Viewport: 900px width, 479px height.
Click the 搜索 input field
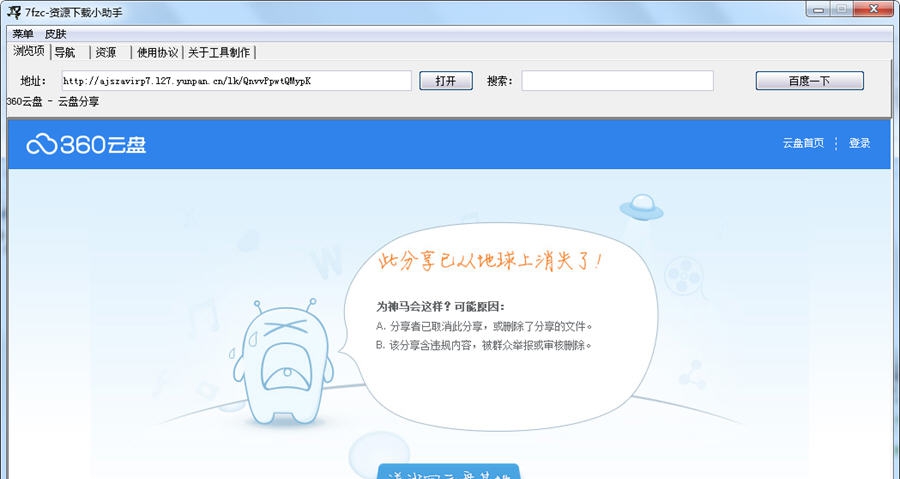617,81
